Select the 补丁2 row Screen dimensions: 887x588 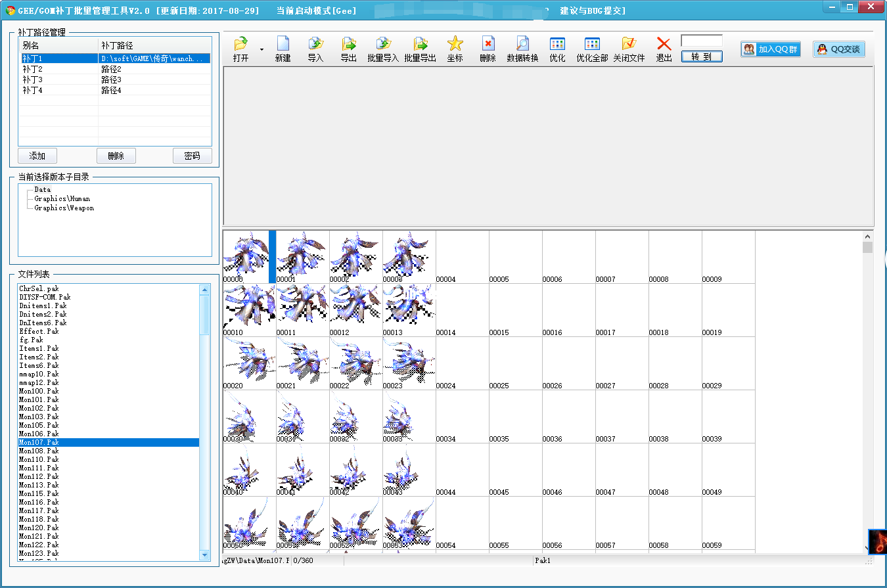pyautogui.click(x=115, y=69)
